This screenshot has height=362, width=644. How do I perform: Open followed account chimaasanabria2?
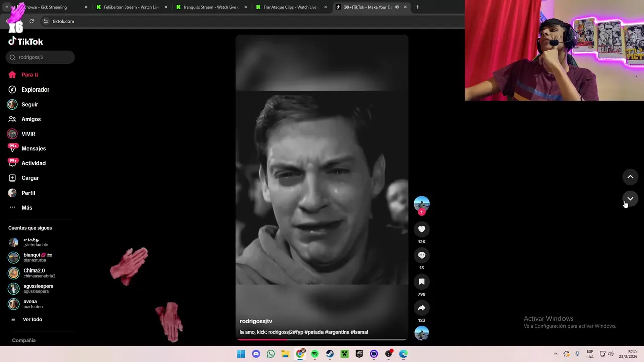pyautogui.click(x=32, y=273)
